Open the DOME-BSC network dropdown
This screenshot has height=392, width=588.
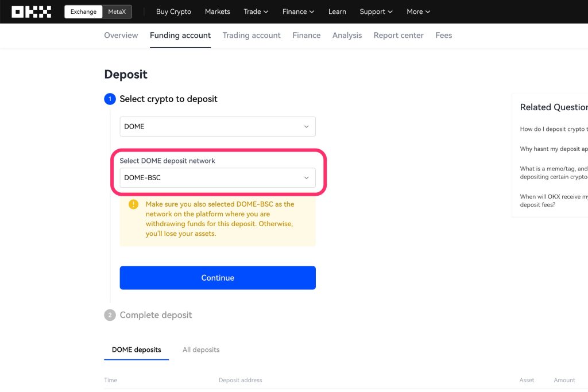tap(218, 178)
